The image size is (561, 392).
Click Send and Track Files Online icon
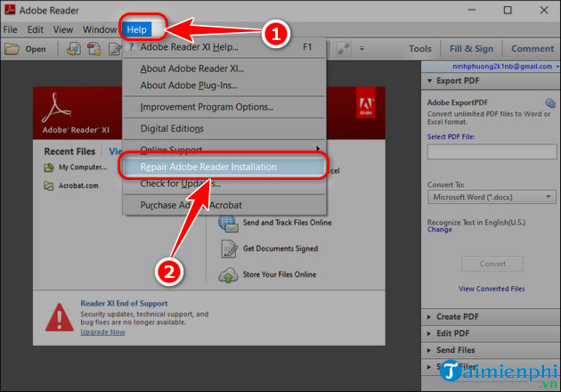coord(228,223)
